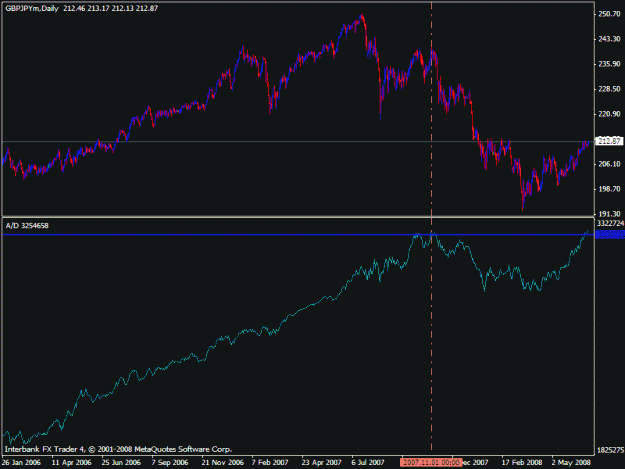Click the 235.90 price scale value

click(609, 64)
